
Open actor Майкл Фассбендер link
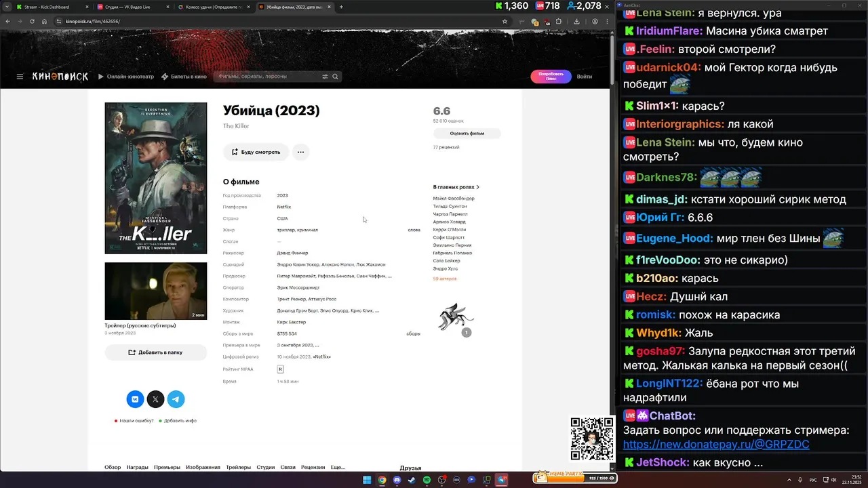pyautogui.click(x=453, y=198)
